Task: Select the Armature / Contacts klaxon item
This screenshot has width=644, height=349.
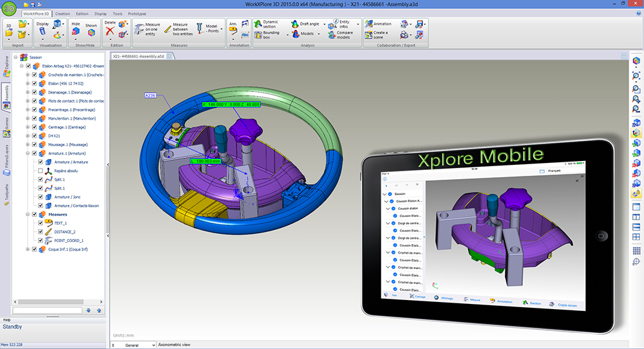Action: (77, 205)
